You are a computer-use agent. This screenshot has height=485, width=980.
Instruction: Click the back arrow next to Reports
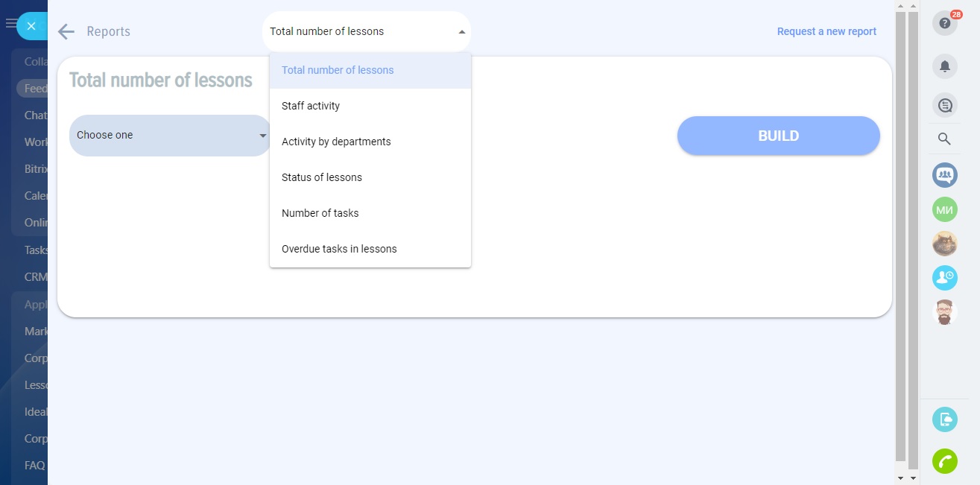click(66, 31)
